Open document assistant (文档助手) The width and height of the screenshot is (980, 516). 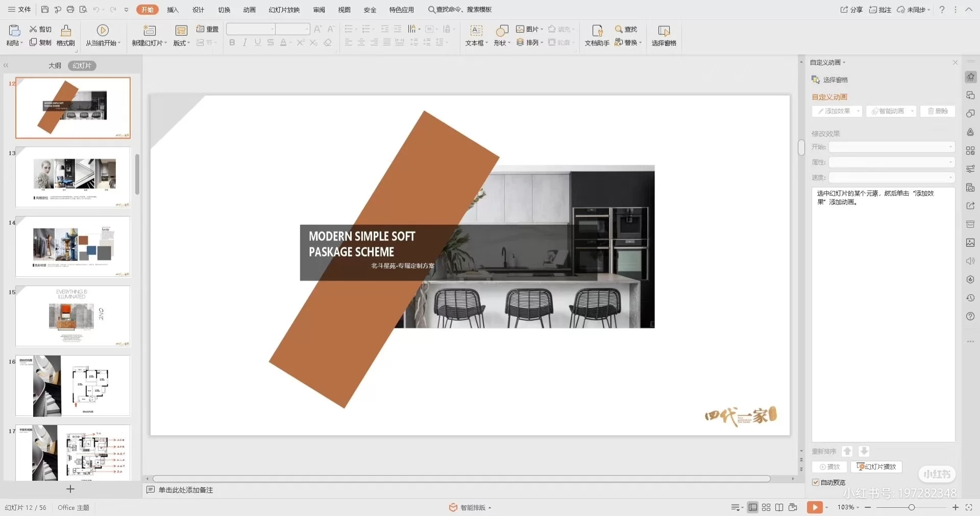(x=597, y=35)
